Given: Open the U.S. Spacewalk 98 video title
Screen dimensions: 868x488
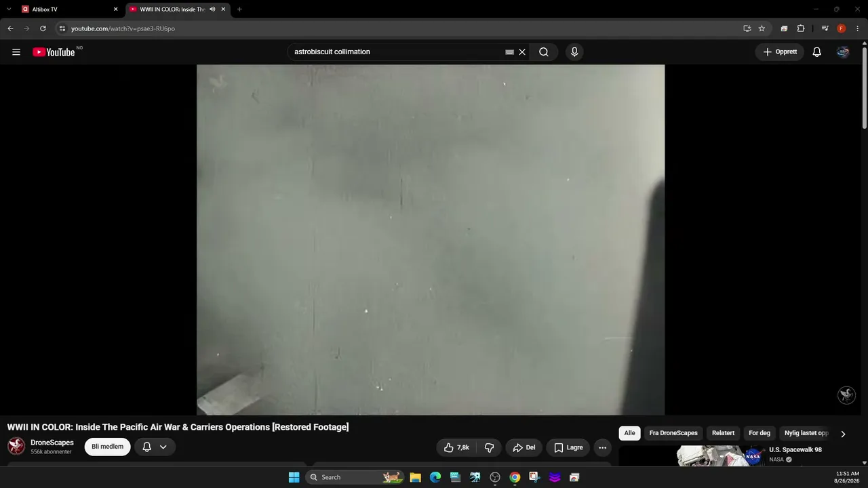Looking at the screenshot, I should (795, 450).
